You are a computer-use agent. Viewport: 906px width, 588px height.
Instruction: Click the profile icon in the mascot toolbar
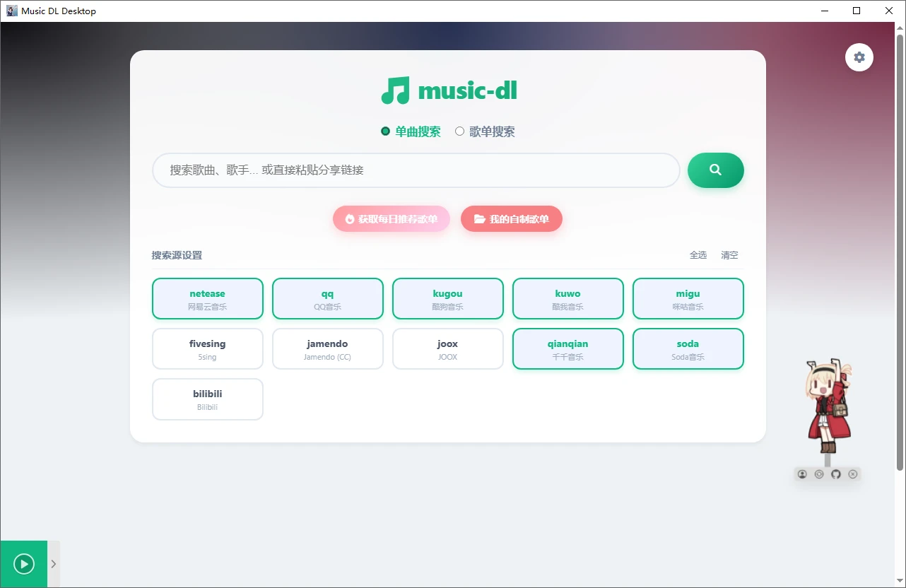802,474
